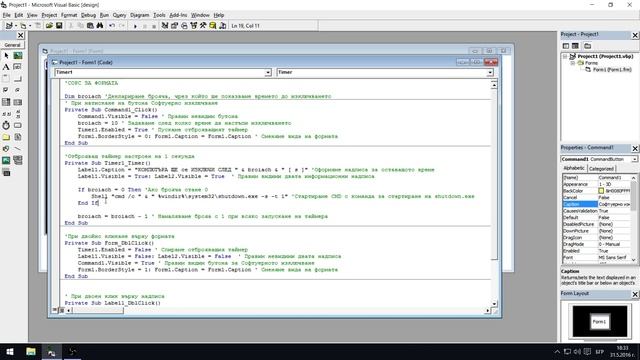Screen dimensions: 640x360
Task: Click the Open Project toolbar icon
Action: tap(49, 26)
